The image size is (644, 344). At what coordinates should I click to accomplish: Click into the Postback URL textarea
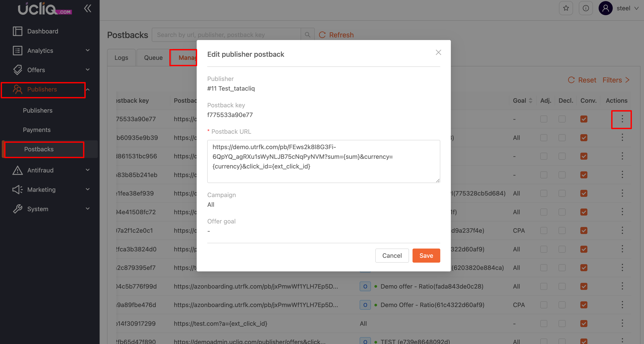point(323,161)
